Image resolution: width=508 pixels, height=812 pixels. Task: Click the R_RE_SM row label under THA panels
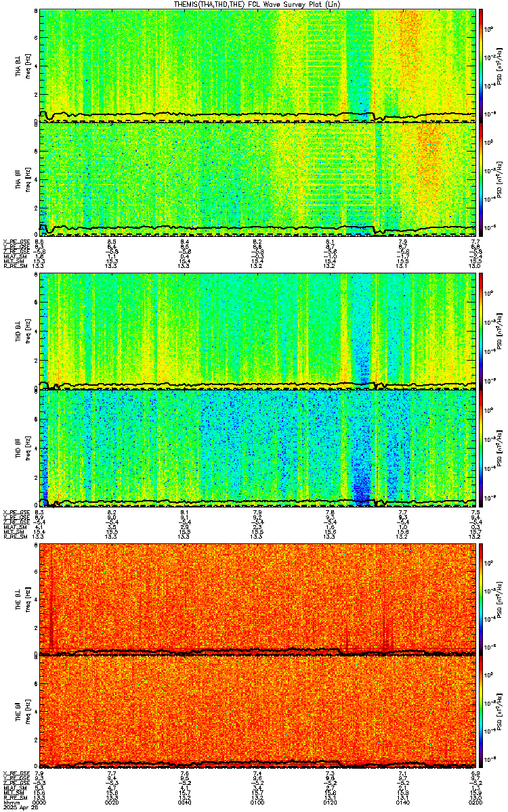pos(16,266)
